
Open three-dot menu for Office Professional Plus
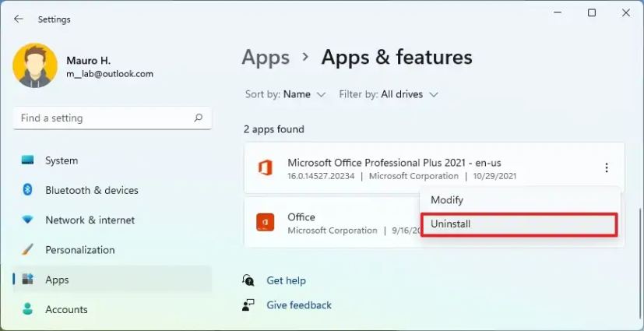click(606, 167)
